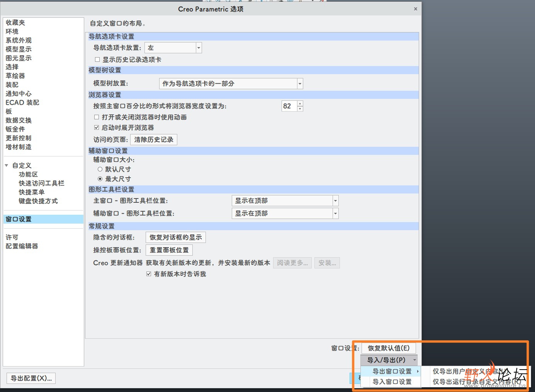Image resolution: width=535 pixels, height=392 pixels.
Task: Click 恢复对话框的显示 button
Action: (x=176, y=238)
